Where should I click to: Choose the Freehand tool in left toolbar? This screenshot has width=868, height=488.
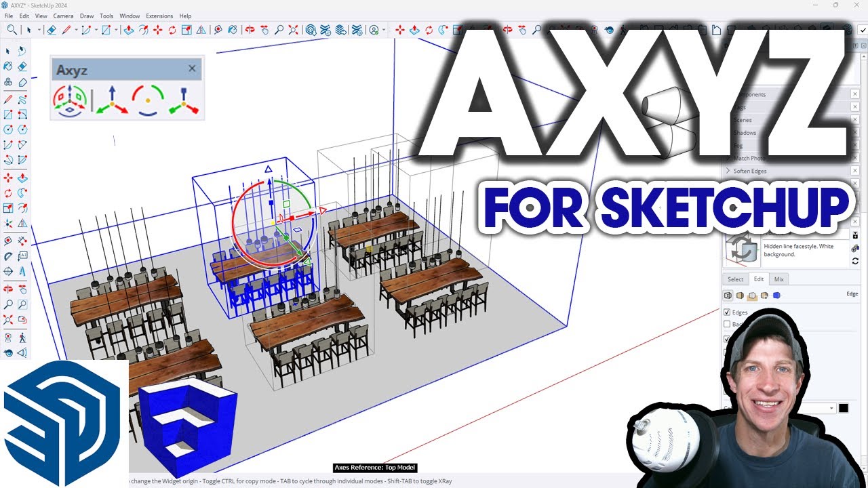point(22,98)
